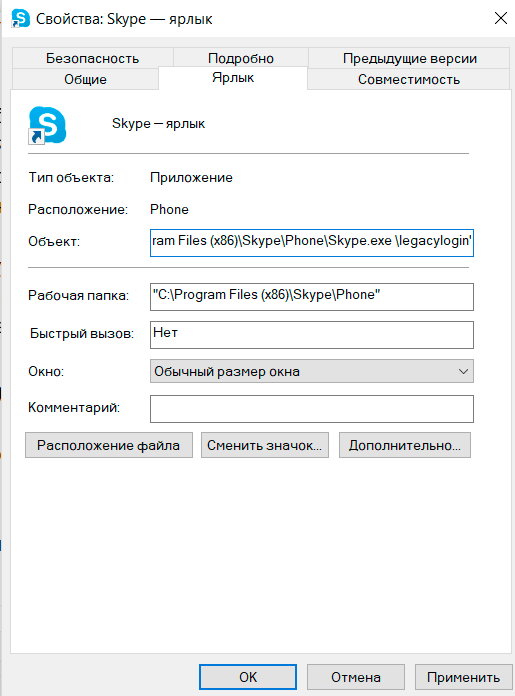Switch to the Общие tab
This screenshot has height=696, width=515.
[x=85, y=79]
